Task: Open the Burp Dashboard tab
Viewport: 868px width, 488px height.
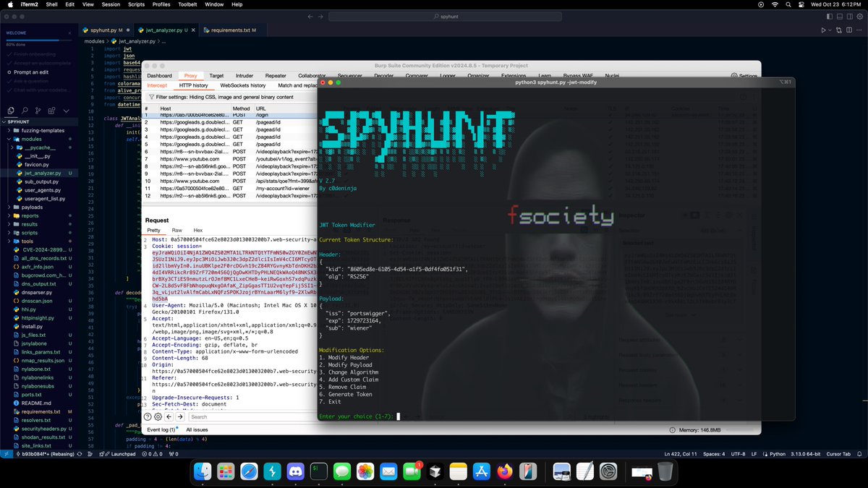Action: point(159,75)
